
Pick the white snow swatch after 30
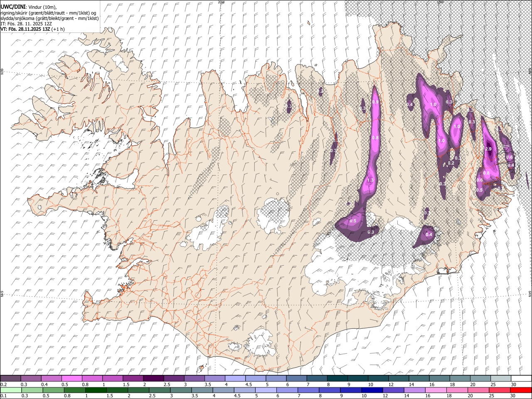(x=521, y=379)
